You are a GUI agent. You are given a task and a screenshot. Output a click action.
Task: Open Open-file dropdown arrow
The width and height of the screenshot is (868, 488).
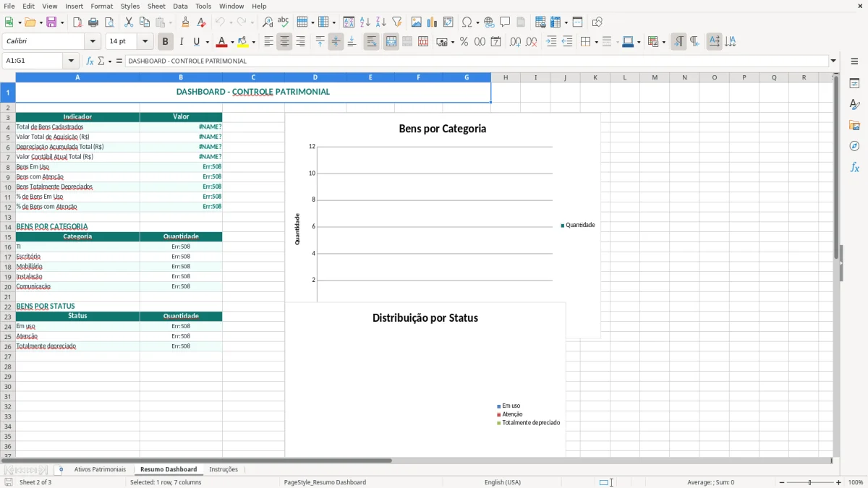click(x=40, y=22)
